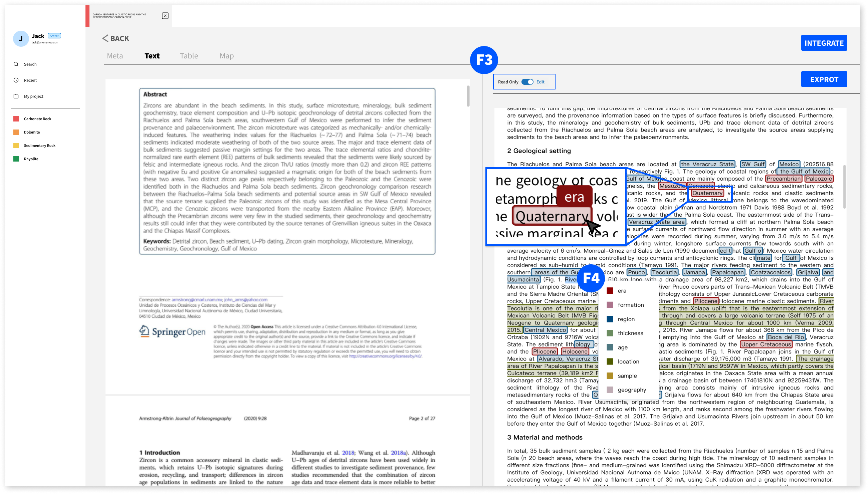Open My project folder icon

pyautogui.click(x=16, y=96)
